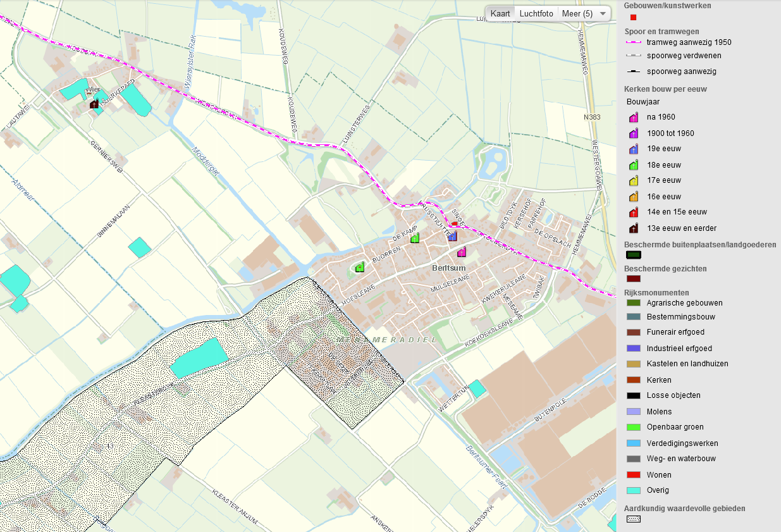
Task: Select the na 1960 church icon in legend
Action: (632, 117)
